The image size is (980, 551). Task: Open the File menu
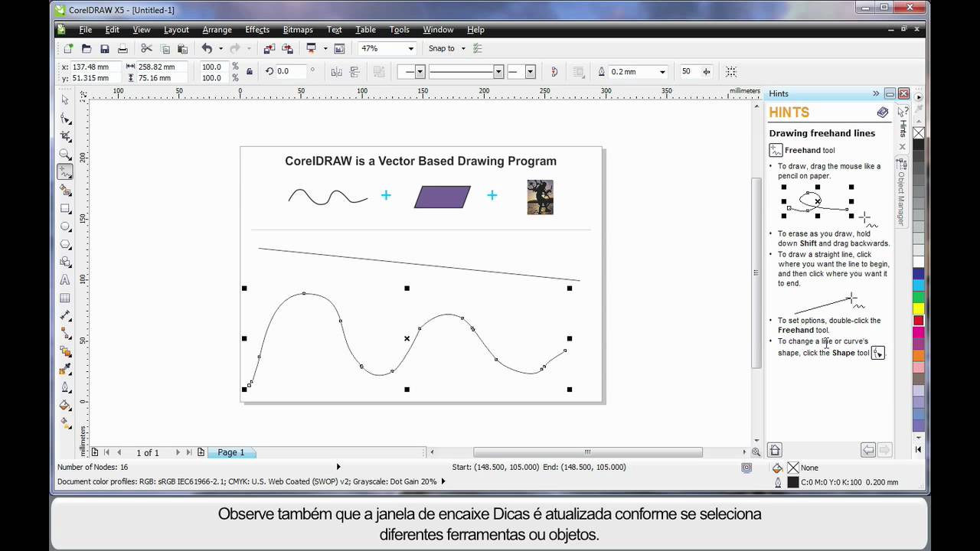(x=86, y=30)
